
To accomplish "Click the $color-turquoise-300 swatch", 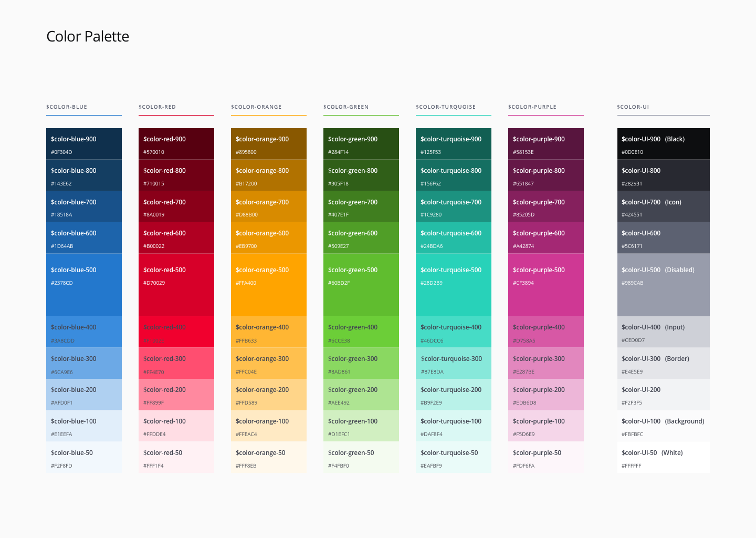I will pos(454,363).
